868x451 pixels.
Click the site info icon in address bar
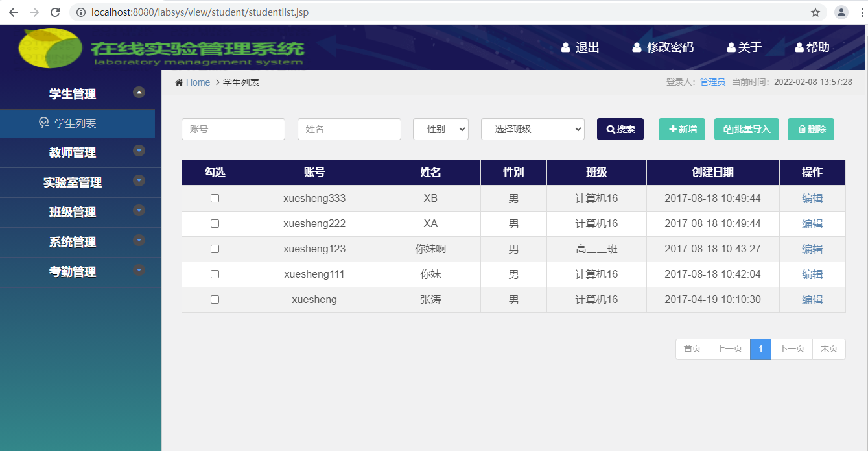[80, 12]
